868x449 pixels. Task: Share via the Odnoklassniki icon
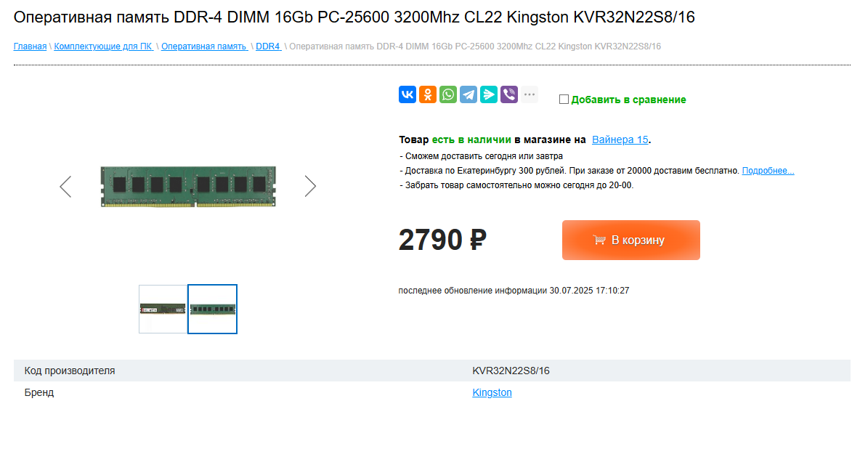[x=428, y=94]
